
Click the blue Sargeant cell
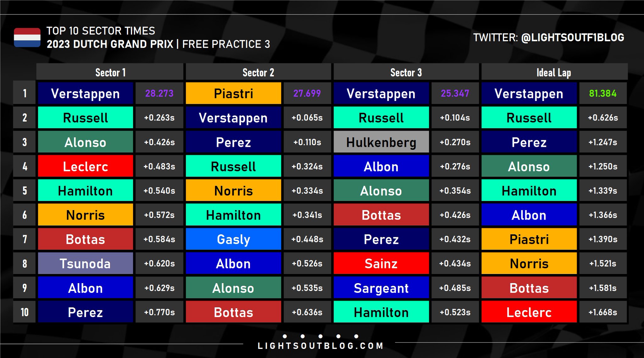(381, 288)
